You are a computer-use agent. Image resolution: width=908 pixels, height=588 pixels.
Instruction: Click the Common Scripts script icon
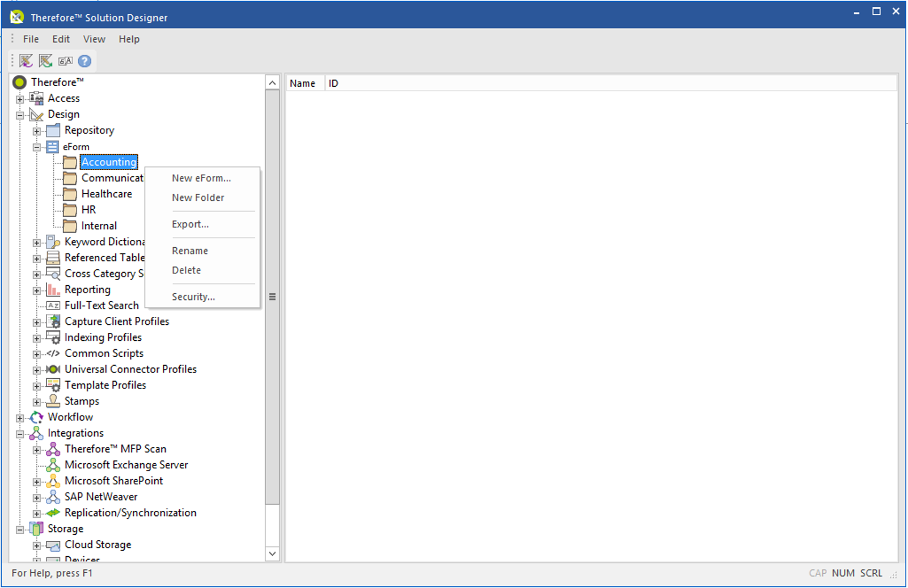53,353
